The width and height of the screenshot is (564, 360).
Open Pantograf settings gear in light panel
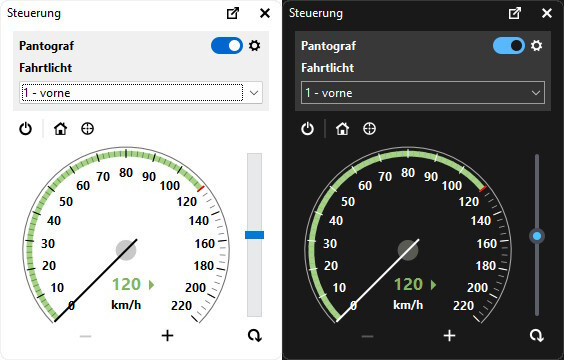pyautogui.click(x=254, y=46)
